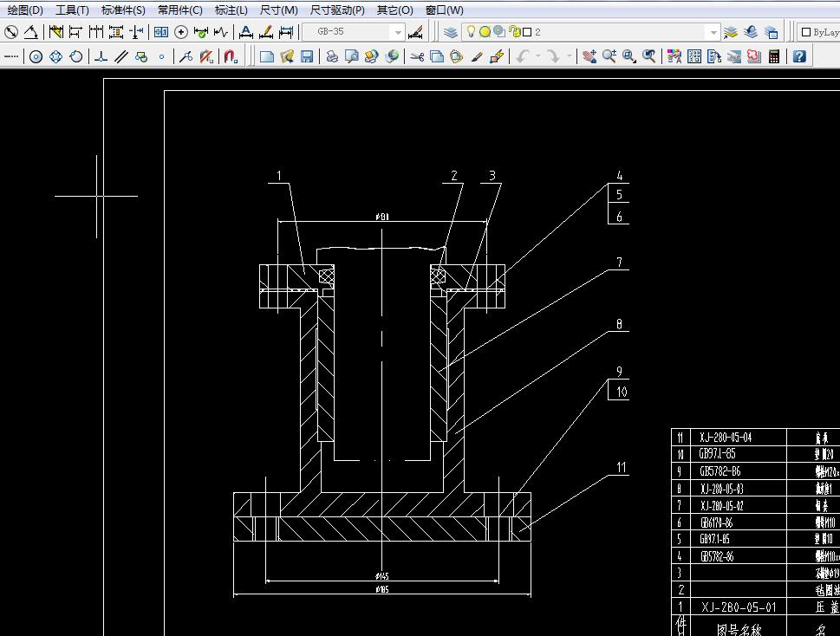840x636 pixels.
Task: Click the XJ-280-05-01 cell in parts table
Action: [739, 607]
